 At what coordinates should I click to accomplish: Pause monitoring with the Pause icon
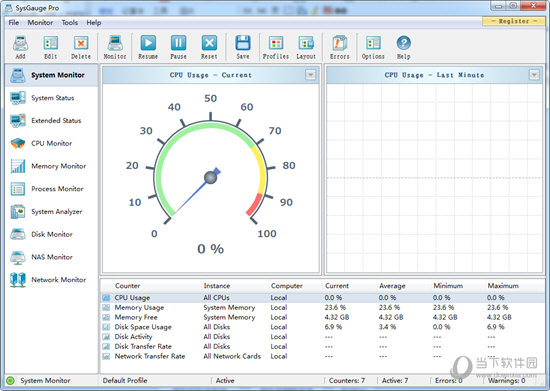[x=178, y=47]
